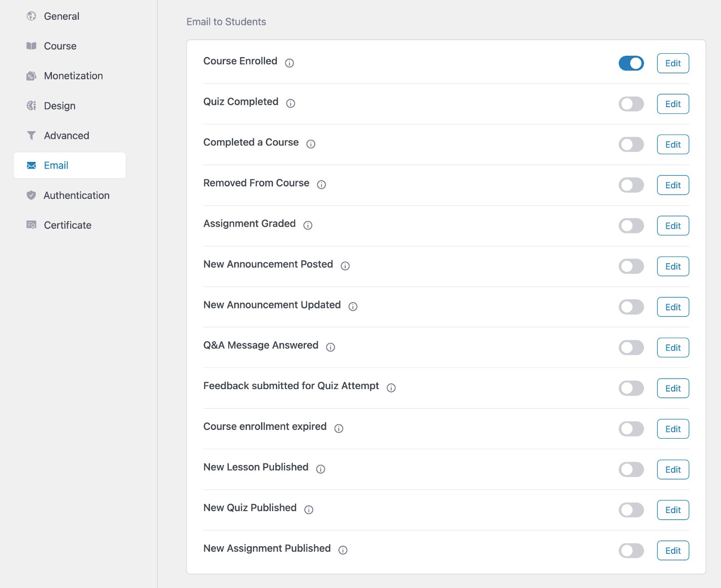
Task: Enable New Announcement Posted toggle
Action: [x=631, y=266]
